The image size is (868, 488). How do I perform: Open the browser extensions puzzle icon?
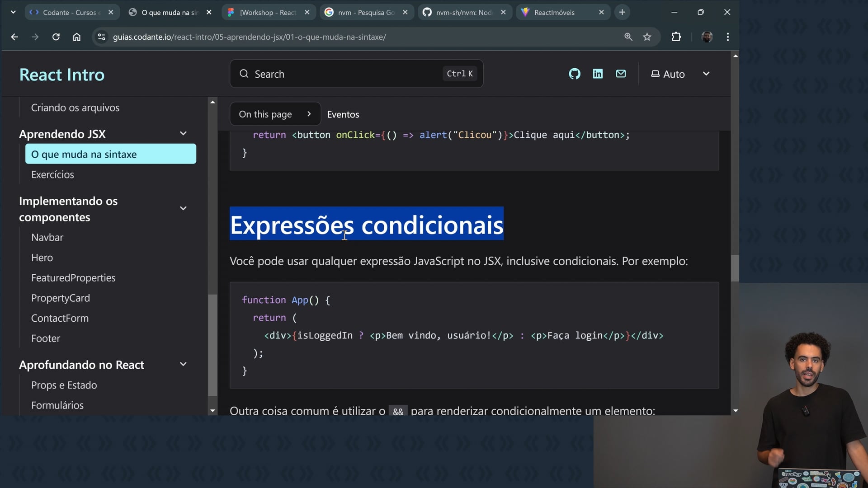(x=676, y=37)
